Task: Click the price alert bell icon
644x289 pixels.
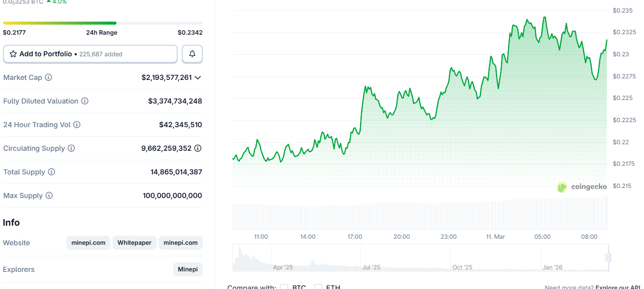Action: (192, 54)
